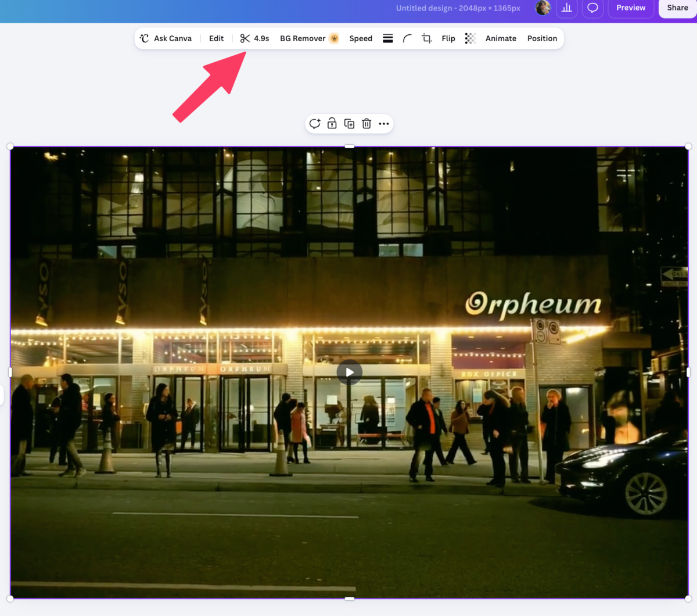This screenshot has height=616, width=697.
Task: Open the video Speed settings
Action: pos(361,38)
